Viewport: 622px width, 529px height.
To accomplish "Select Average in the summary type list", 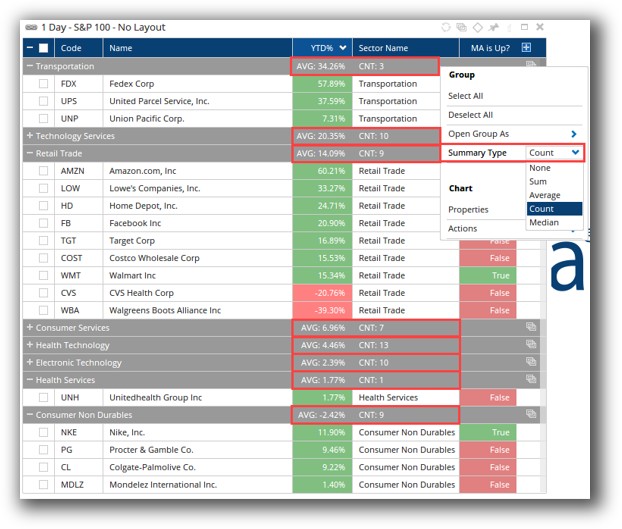I will click(545, 195).
